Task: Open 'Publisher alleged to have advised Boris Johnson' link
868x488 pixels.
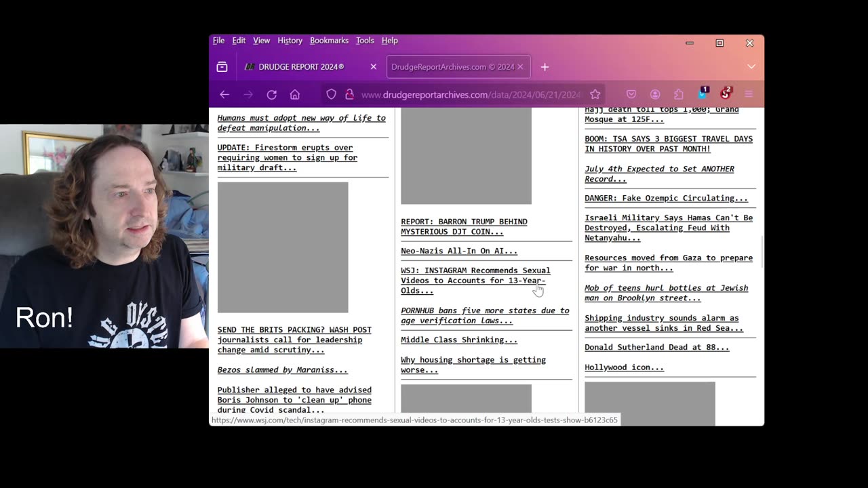Action: pos(294,400)
